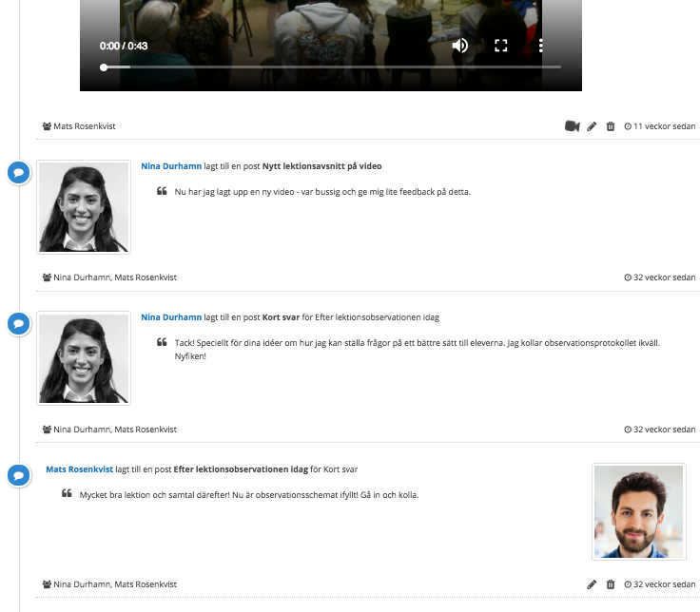Image resolution: width=700 pixels, height=612 pixels.
Task: Delete Mats Rosenkvist's post with the trash icon
Action: click(611, 584)
